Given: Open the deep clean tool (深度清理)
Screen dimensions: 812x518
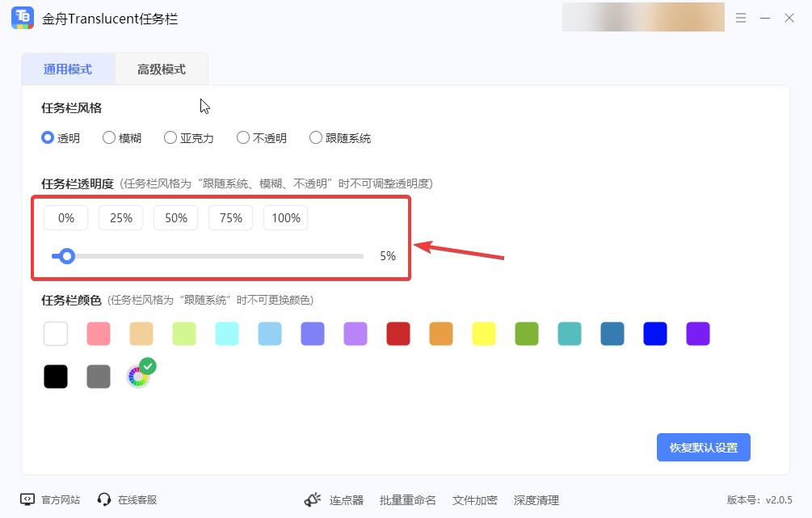Looking at the screenshot, I should click(x=536, y=499).
